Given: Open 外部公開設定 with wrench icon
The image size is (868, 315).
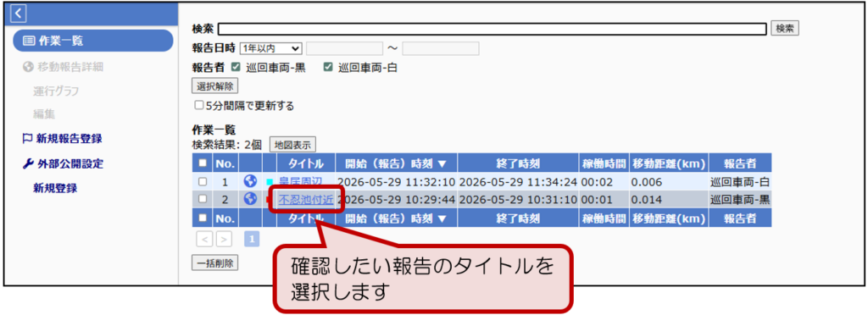Looking at the screenshot, I should point(63,163).
